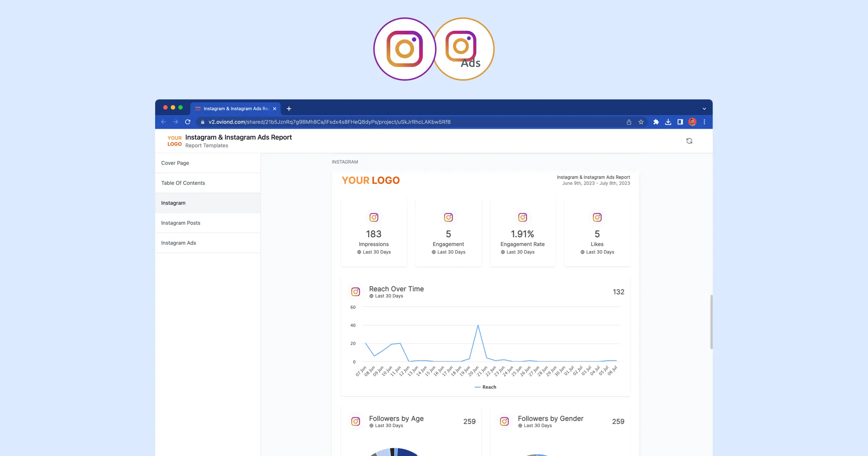Click the 1.91% Engagement Rate value
The width and height of the screenshot is (868, 456).
[522, 234]
